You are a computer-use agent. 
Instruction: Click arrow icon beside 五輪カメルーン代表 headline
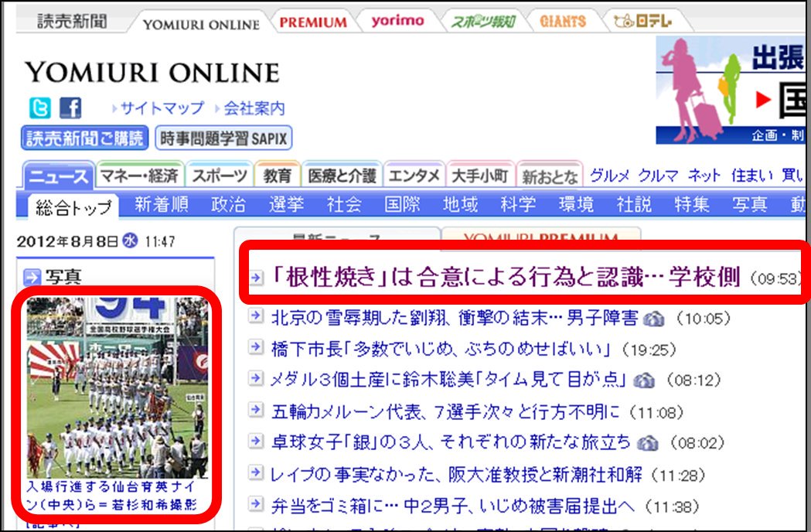coord(255,410)
